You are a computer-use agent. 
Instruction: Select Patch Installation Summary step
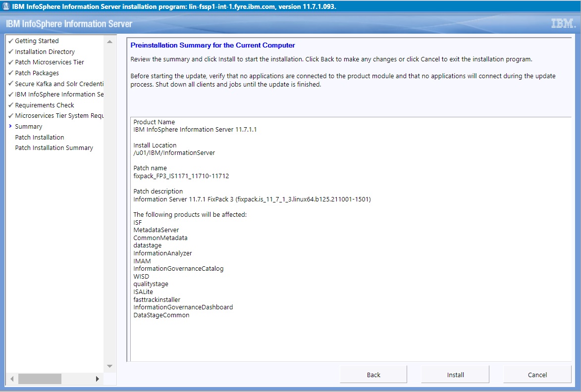[x=54, y=148]
